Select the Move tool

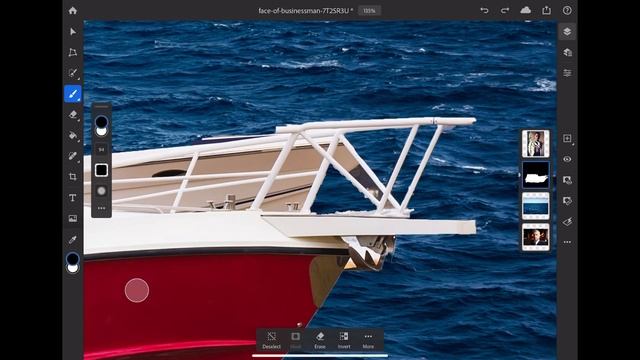point(73,31)
